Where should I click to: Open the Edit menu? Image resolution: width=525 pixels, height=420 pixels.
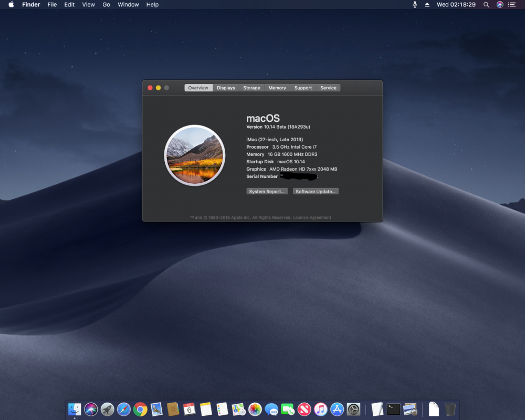tap(69, 4)
